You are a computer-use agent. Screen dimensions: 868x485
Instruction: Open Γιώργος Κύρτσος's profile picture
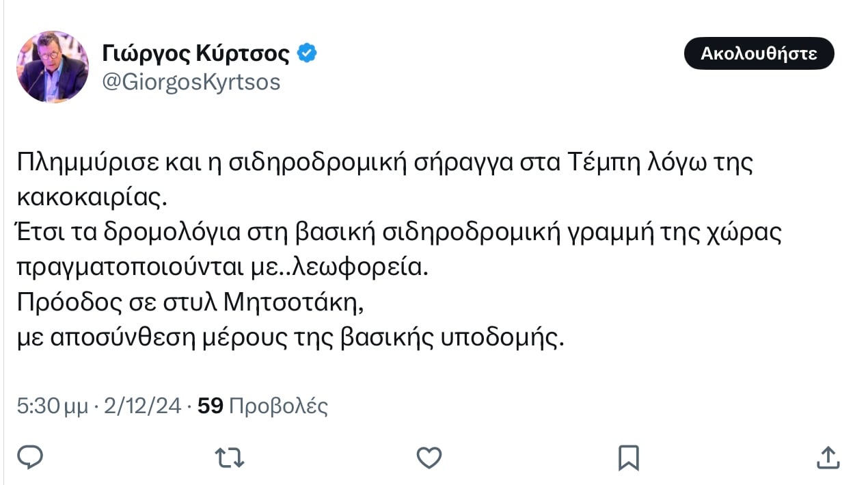click(x=53, y=66)
